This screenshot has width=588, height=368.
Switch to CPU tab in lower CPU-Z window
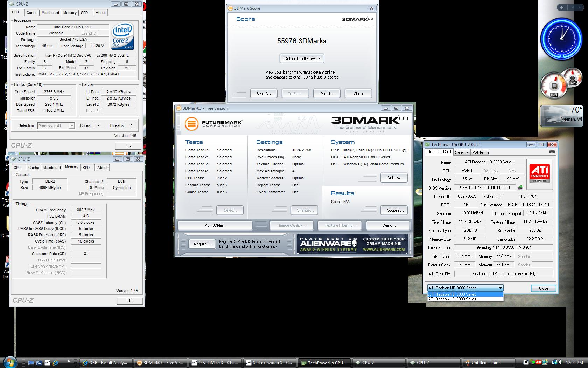tap(17, 168)
